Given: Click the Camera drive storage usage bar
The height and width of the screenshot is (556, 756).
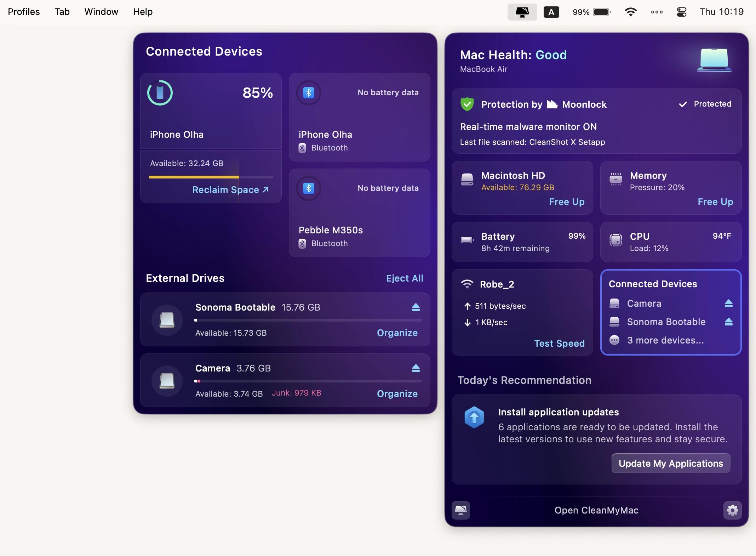Looking at the screenshot, I should click(308, 381).
